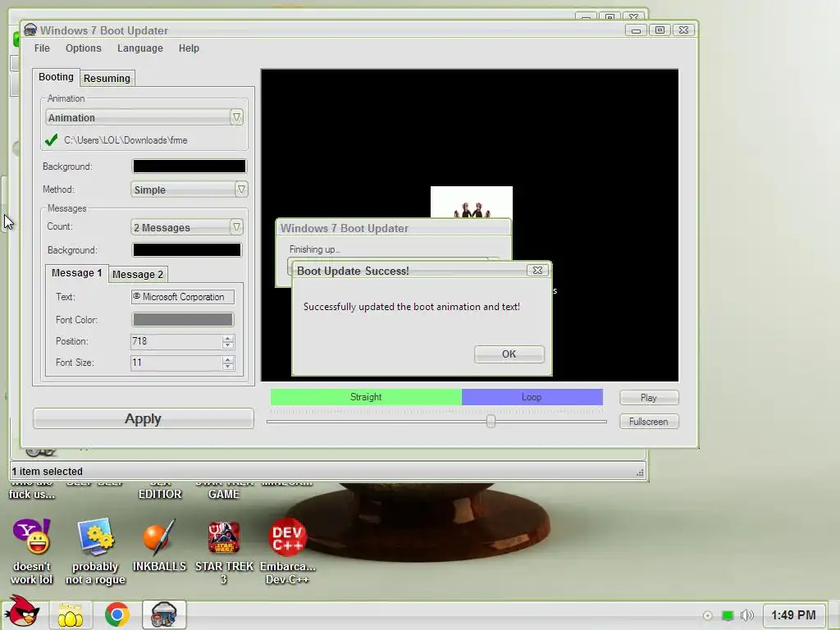The image size is (840, 630).
Task: Click the Boot Updater taskbar icon
Action: [164, 614]
